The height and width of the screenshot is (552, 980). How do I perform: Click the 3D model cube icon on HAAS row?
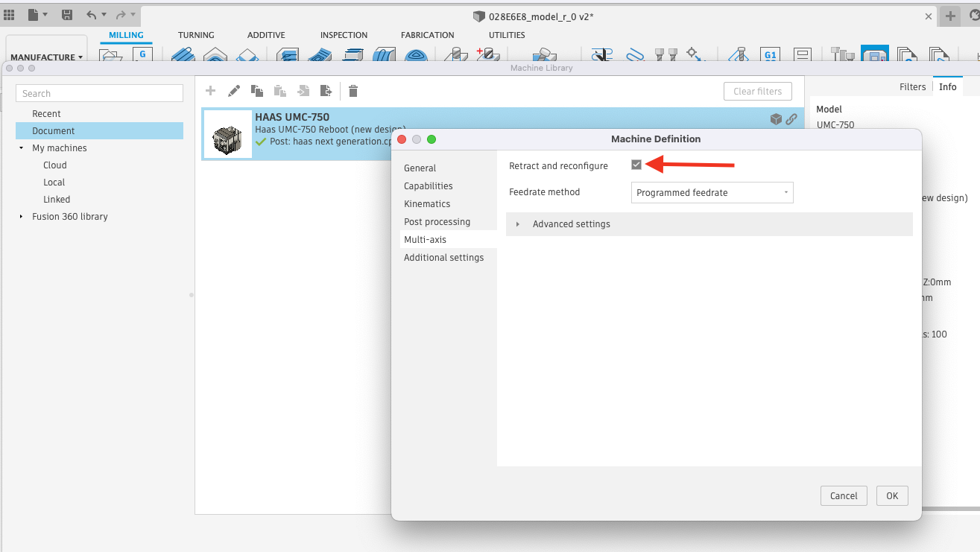776,118
